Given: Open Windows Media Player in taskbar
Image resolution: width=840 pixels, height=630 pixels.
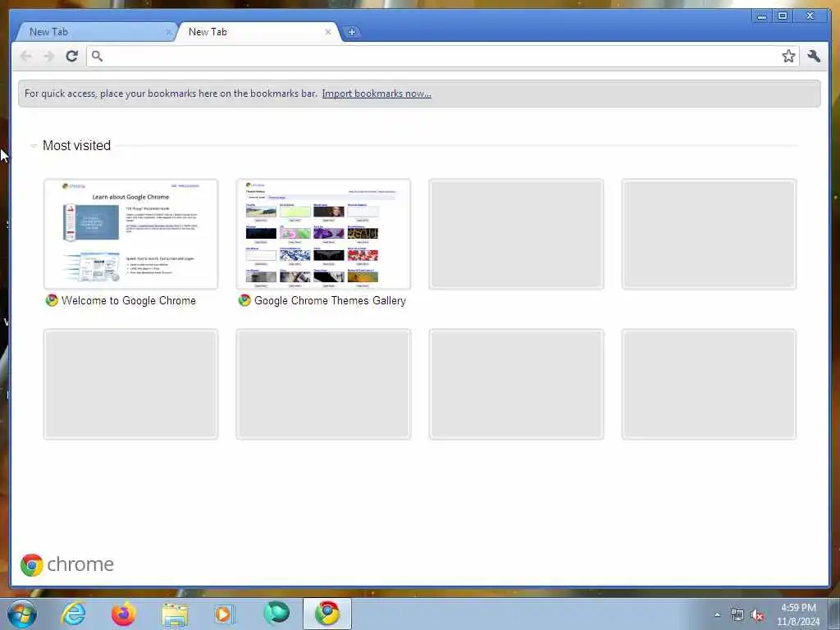Looking at the screenshot, I should (225, 614).
